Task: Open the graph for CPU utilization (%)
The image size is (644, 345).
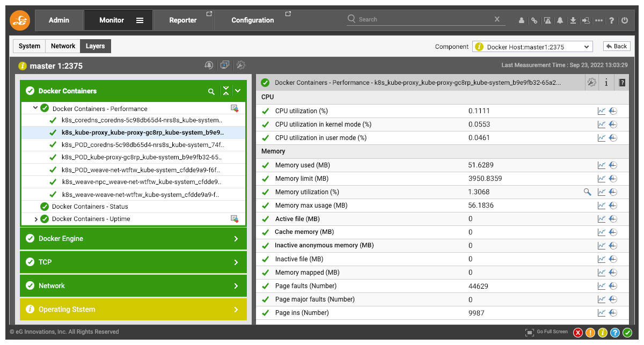Action: point(602,111)
